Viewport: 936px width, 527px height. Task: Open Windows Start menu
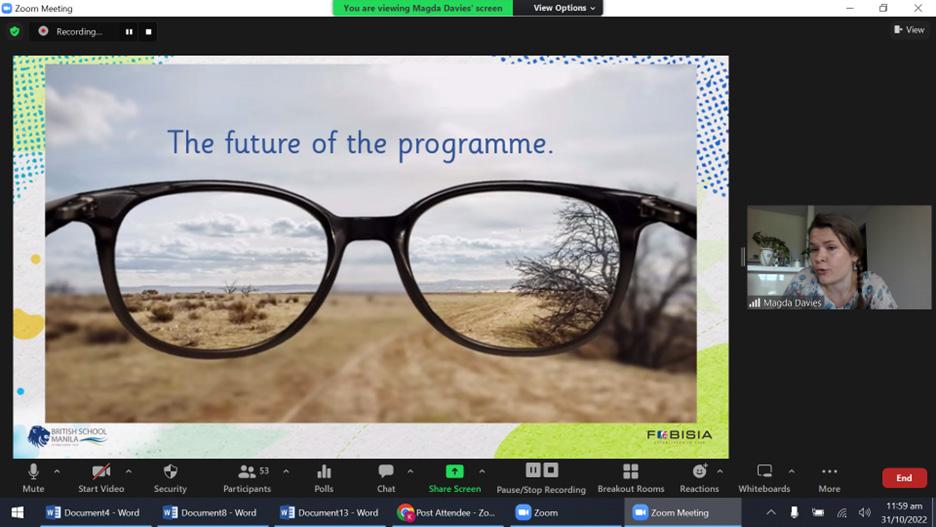(x=17, y=513)
